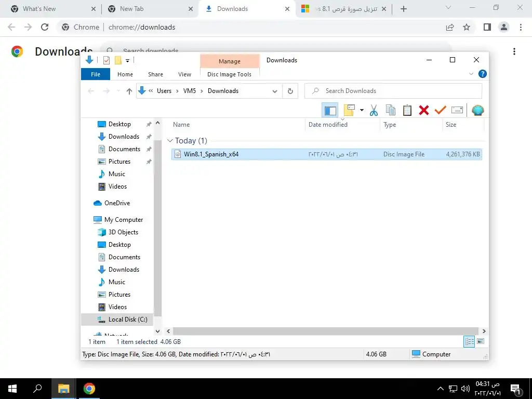
Task: Open Chrome main three-dot menu
Action: (x=521, y=27)
